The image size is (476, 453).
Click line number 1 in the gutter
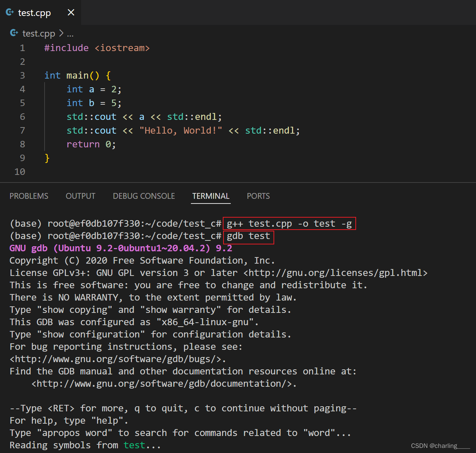tap(22, 48)
